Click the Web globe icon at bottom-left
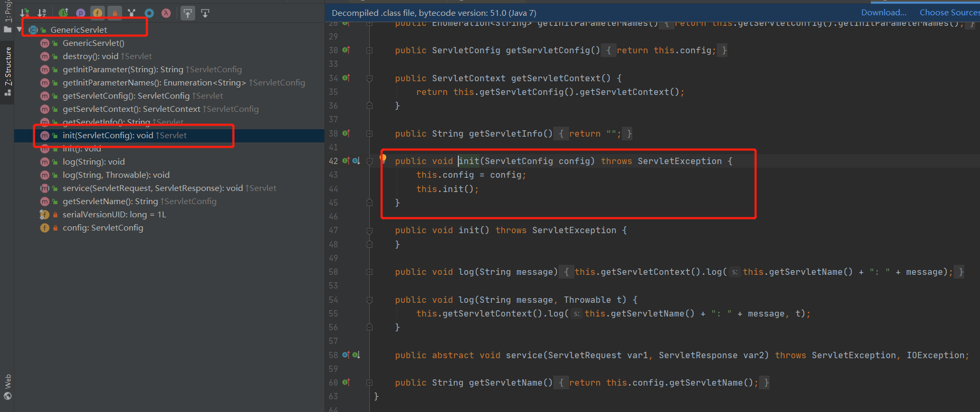The height and width of the screenshot is (412, 980). pyautogui.click(x=7, y=396)
